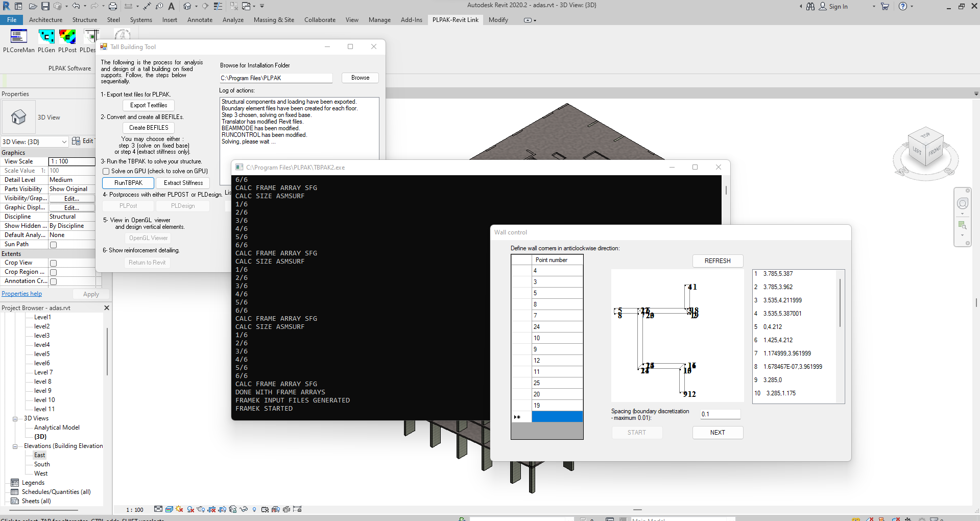Open project icon in quick access toolbar
The width and height of the screenshot is (980, 521).
pos(33,6)
